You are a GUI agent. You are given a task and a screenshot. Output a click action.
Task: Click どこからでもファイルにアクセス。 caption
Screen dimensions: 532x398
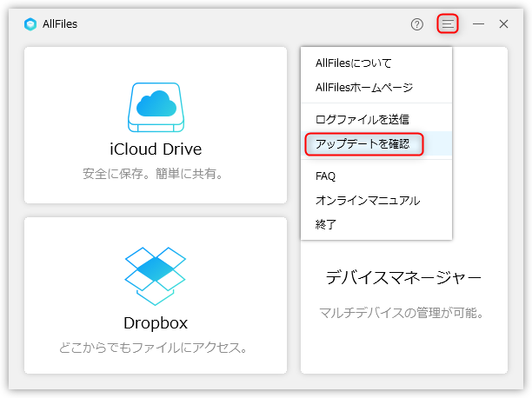[153, 348]
